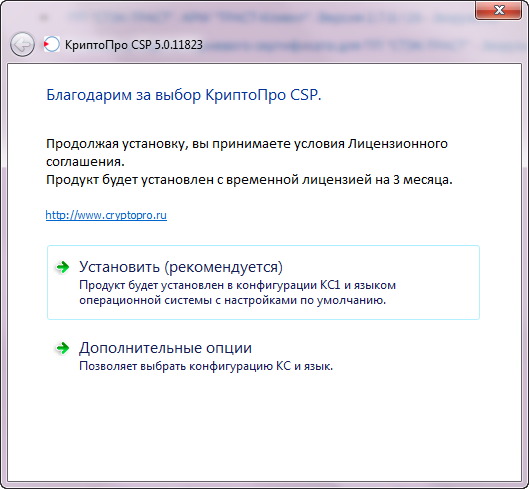
Task: Click the blank white area below options
Action: (263, 429)
